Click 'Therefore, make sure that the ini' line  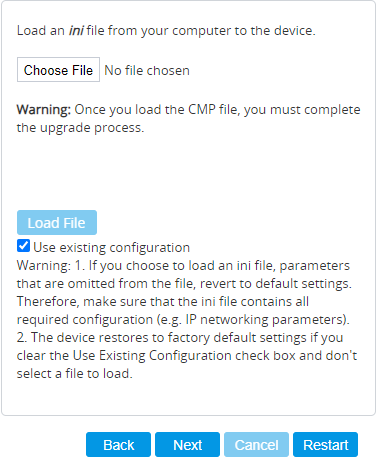coord(163,302)
